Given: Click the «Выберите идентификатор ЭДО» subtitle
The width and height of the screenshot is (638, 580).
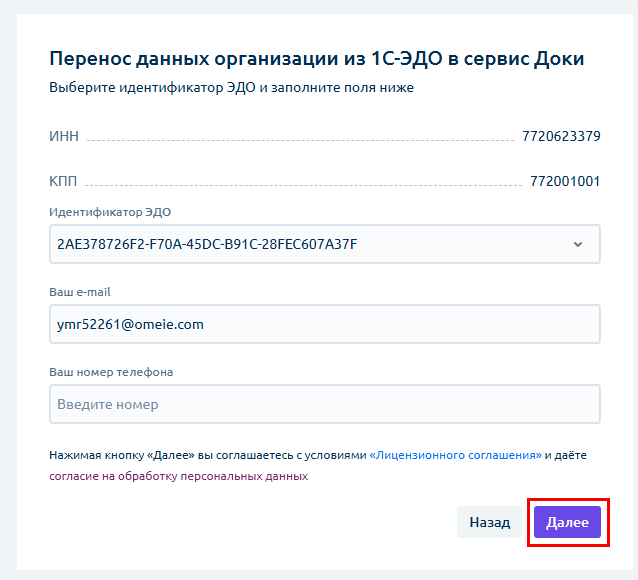Looking at the screenshot, I should [231, 88].
